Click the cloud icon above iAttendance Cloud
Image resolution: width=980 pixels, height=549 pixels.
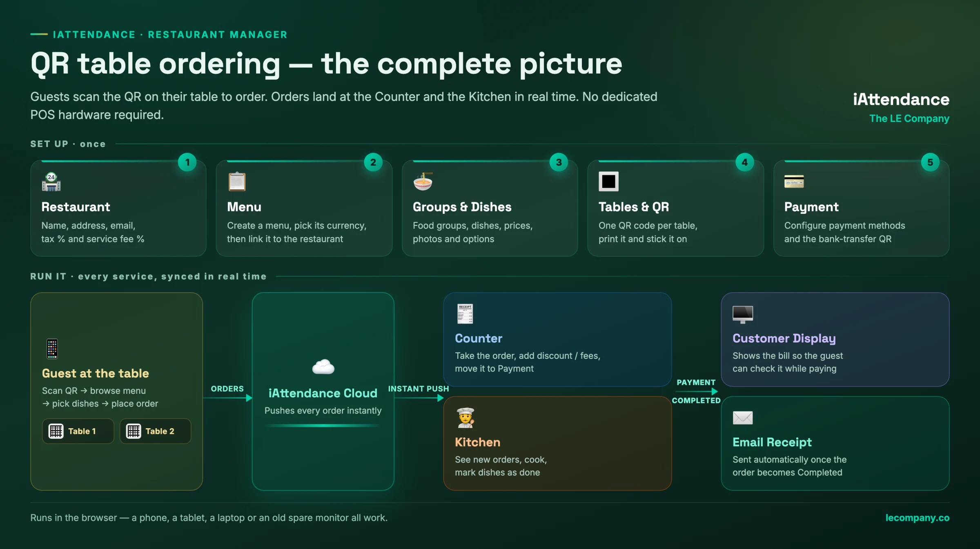tap(323, 367)
